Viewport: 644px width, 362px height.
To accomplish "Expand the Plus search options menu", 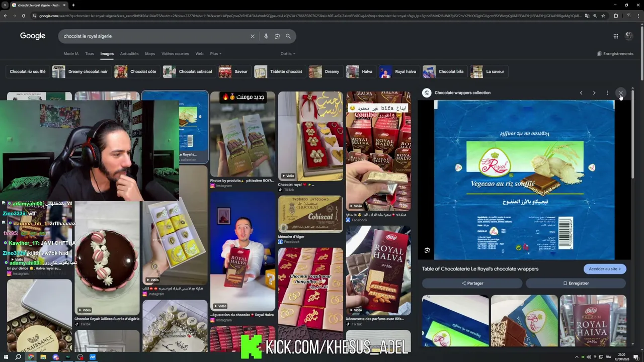I will tap(215, 54).
